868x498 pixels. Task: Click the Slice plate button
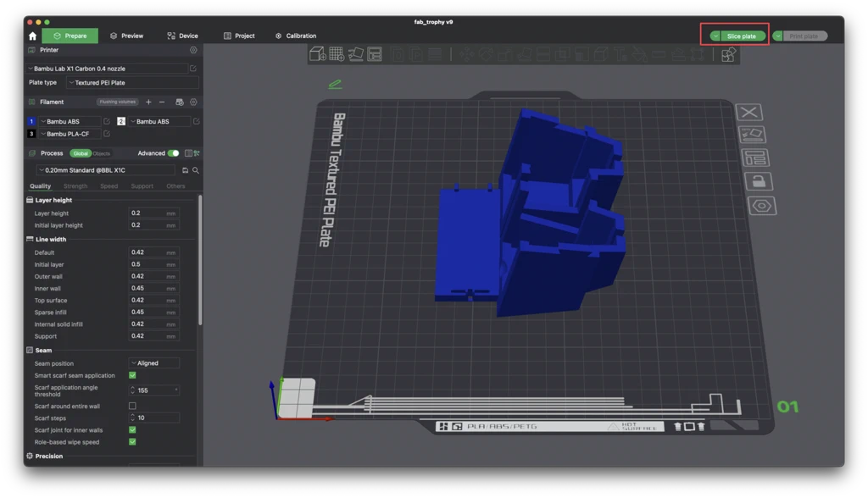tap(741, 36)
